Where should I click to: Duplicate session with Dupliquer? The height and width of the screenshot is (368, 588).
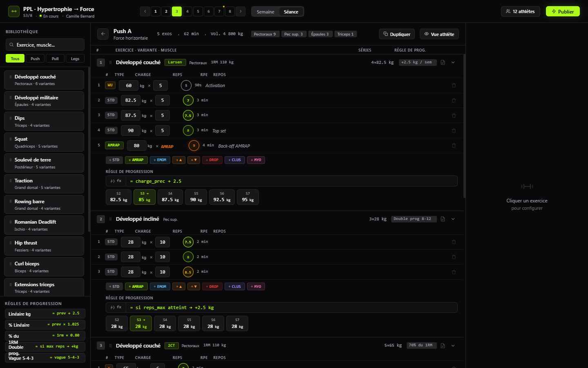point(397,34)
